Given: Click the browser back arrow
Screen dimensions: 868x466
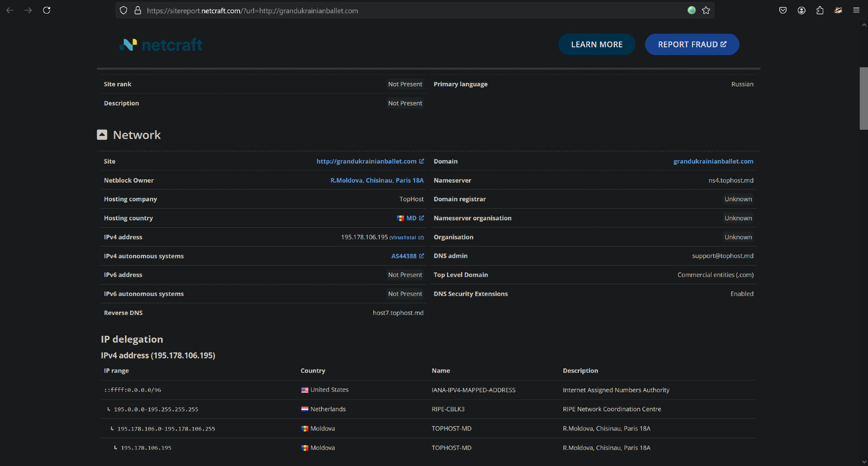Looking at the screenshot, I should pyautogui.click(x=10, y=10).
